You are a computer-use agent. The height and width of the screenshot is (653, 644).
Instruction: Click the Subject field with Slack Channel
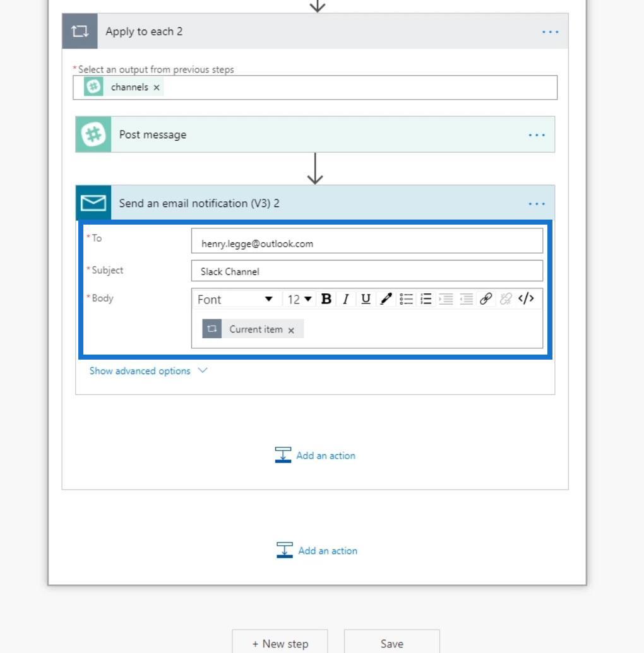[x=367, y=271]
